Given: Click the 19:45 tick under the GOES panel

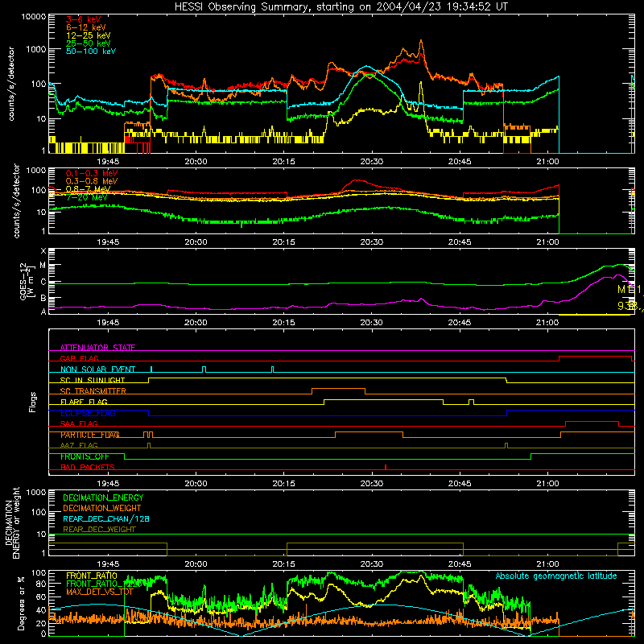Looking at the screenshot, I should (108, 323).
